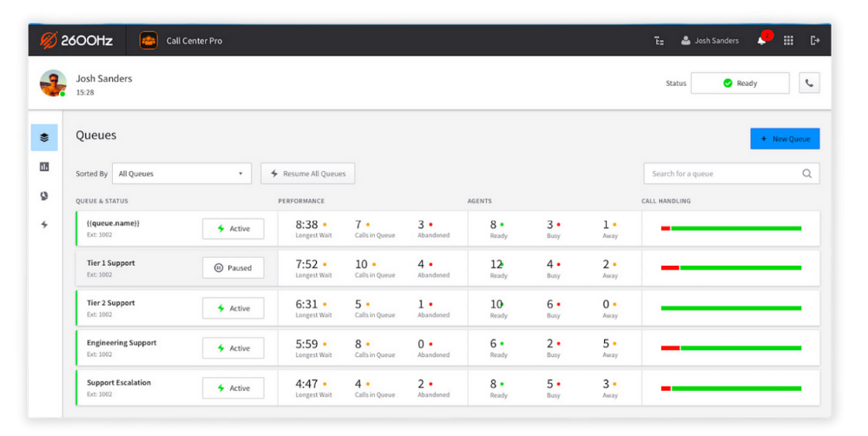
Task: Click 7 Calls in Queue for {{queue.name}}
Action: click(358, 224)
